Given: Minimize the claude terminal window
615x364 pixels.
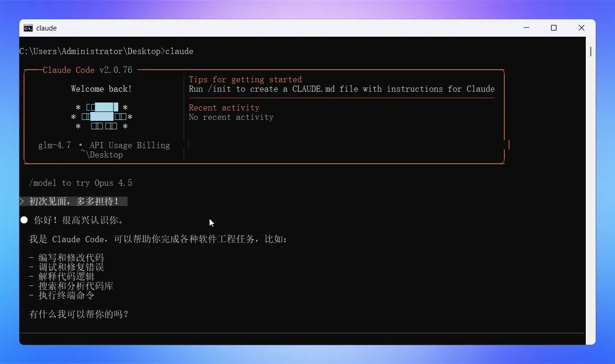Looking at the screenshot, I should [526, 28].
